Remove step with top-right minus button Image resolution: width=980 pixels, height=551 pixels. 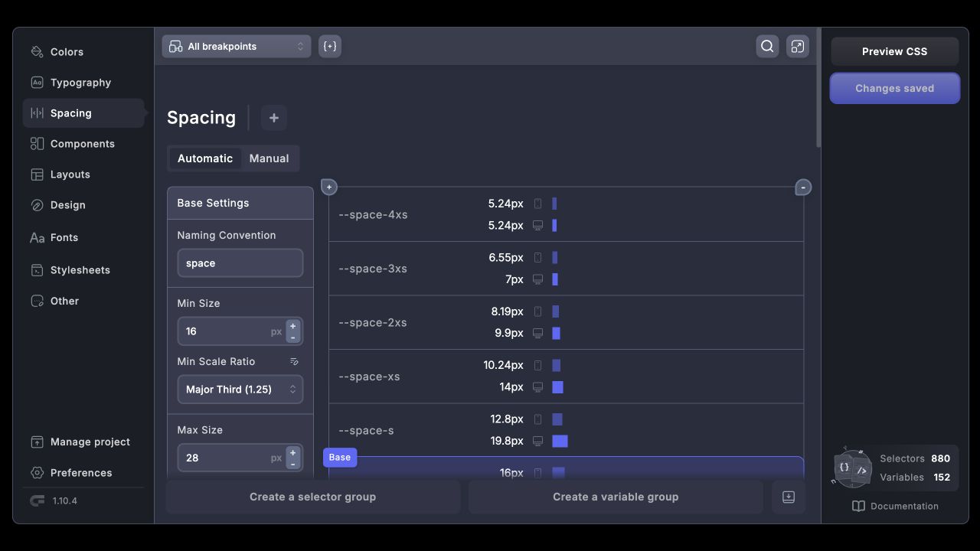click(803, 187)
